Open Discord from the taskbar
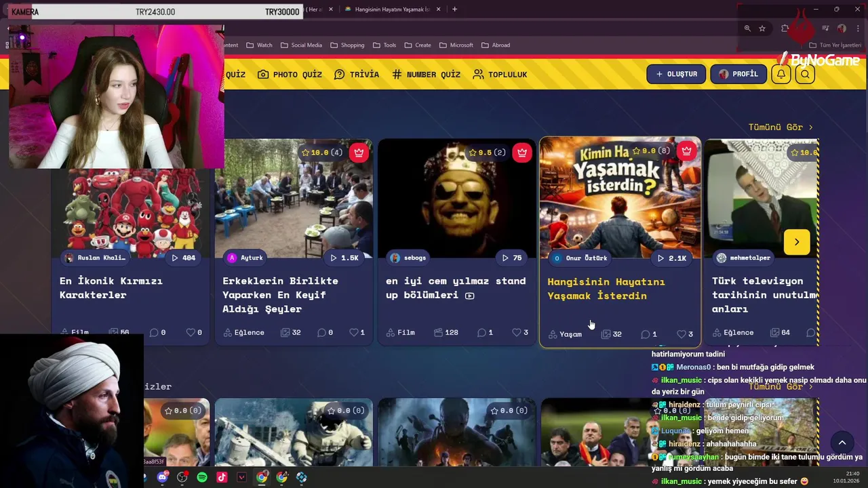This screenshot has width=868, height=488. click(x=162, y=477)
